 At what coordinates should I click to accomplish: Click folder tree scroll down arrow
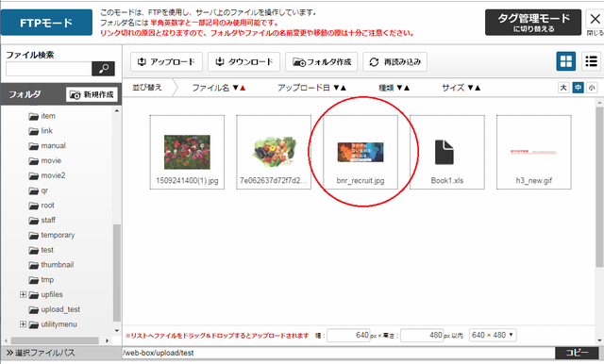pos(117,331)
